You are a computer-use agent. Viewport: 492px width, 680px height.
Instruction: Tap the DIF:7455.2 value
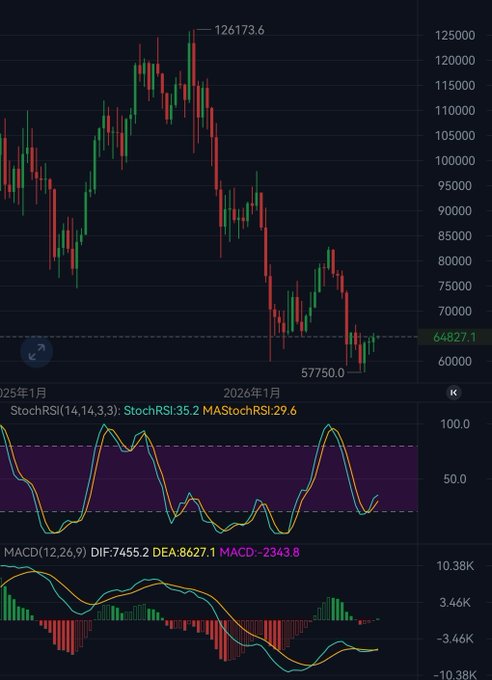pyautogui.click(x=120, y=552)
